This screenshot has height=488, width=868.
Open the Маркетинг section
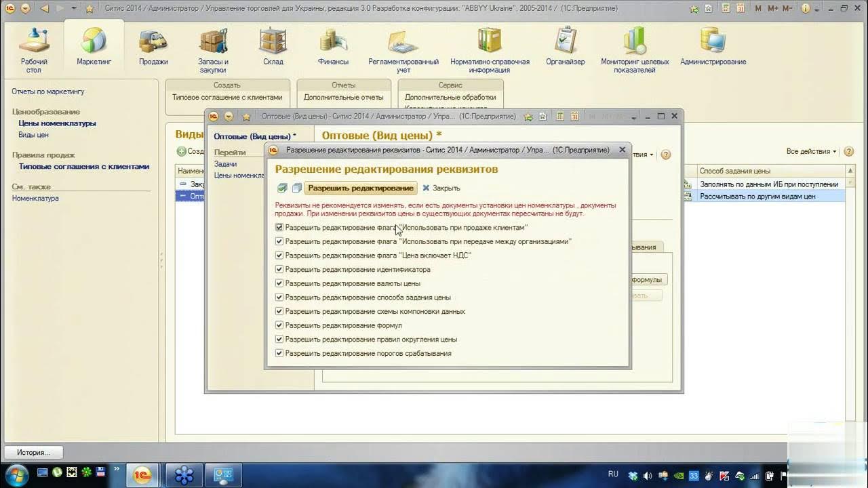[x=94, y=47]
